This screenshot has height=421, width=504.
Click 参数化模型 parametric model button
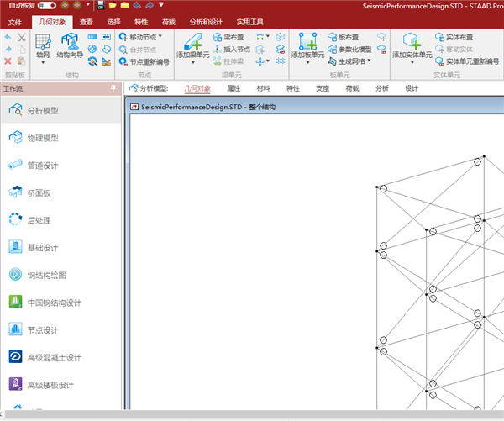click(x=349, y=50)
